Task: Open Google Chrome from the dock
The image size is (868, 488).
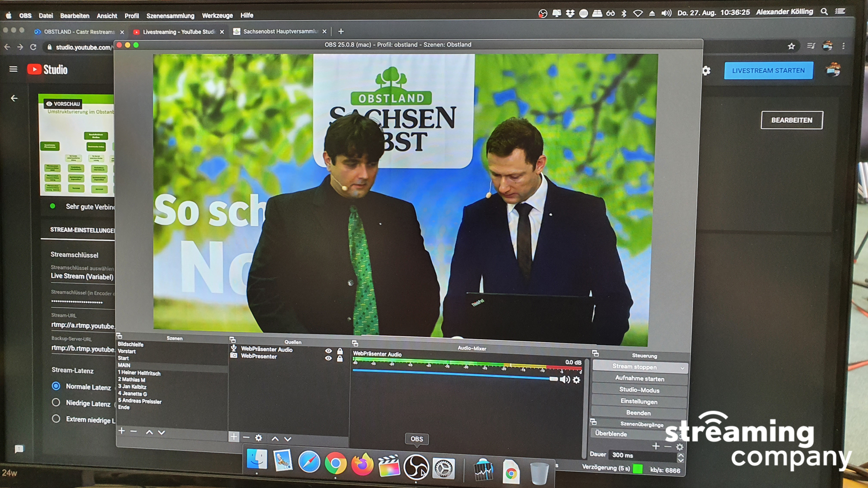Action: pos(335,464)
